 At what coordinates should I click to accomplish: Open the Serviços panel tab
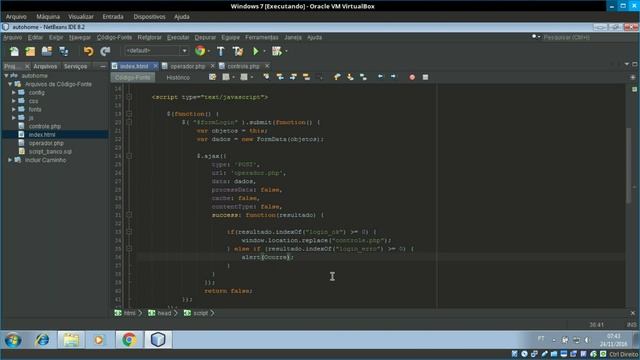coord(76,66)
